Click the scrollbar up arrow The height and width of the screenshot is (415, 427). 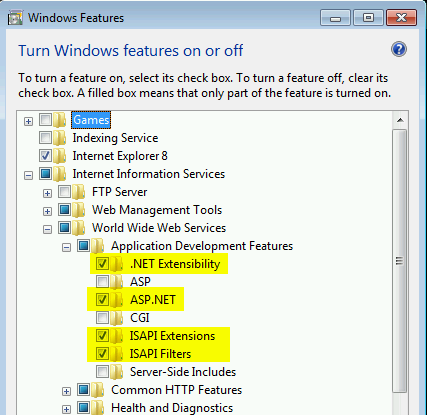[400, 120]
